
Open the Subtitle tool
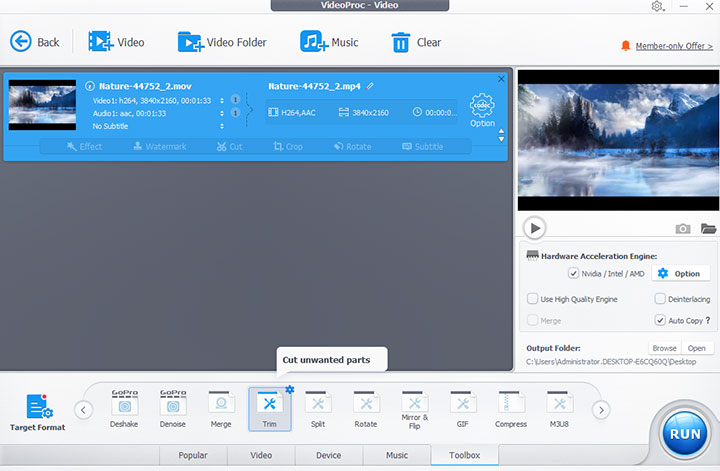tap(422, 146)
